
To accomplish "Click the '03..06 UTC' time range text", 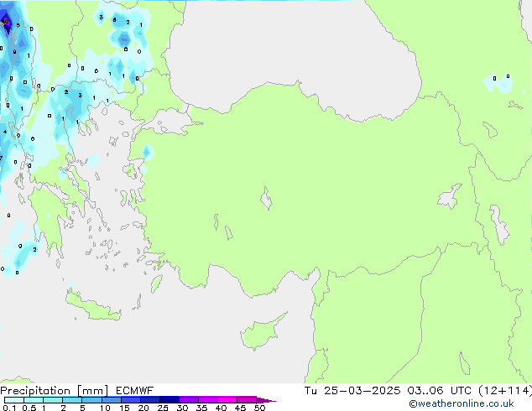I will tap(440, 391).
